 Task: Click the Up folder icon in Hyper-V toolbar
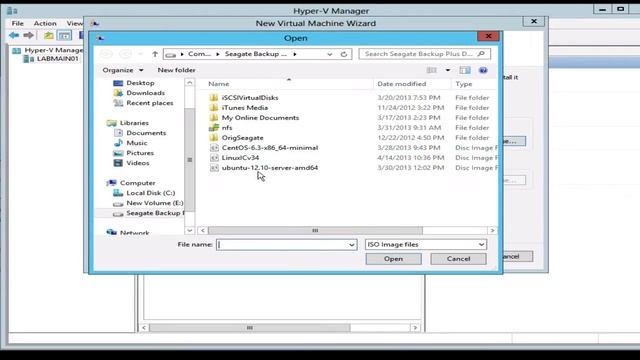pyautogui.click(x=49, y=36)
